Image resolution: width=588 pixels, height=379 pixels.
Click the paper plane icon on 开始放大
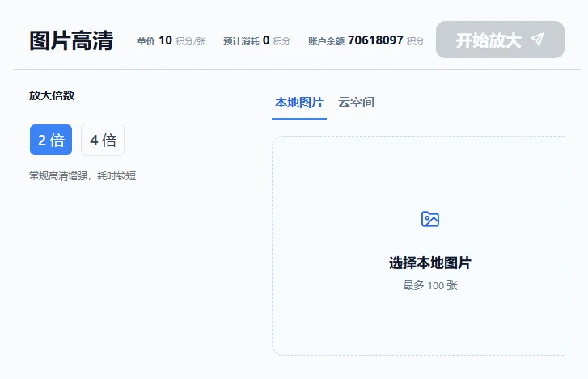point(538,40)
